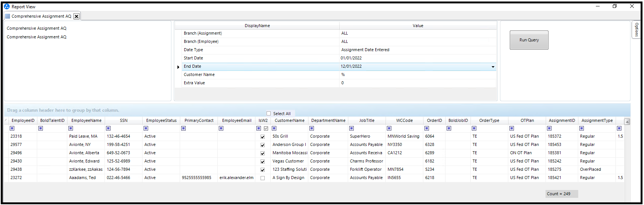Screen dimensions: 644x205
Task: Select the OT plan cell ON OT Plan
Action: point(527,153)
